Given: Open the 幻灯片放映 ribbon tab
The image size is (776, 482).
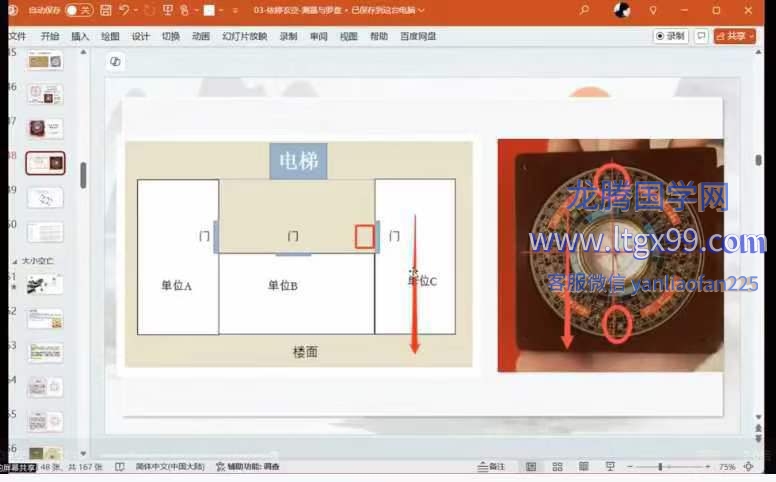Looking at the screenshot, I should coord(245,36).
